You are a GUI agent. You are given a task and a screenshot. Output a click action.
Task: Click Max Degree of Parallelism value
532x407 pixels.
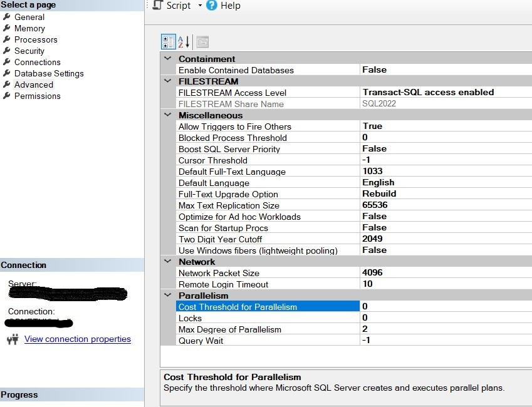(x=445, y=329)
